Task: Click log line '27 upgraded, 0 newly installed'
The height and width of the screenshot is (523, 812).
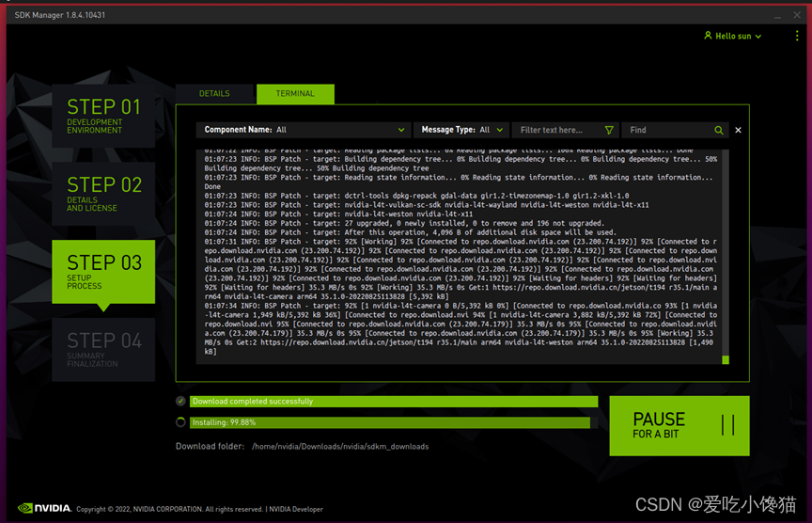Action: click(404, 223)
